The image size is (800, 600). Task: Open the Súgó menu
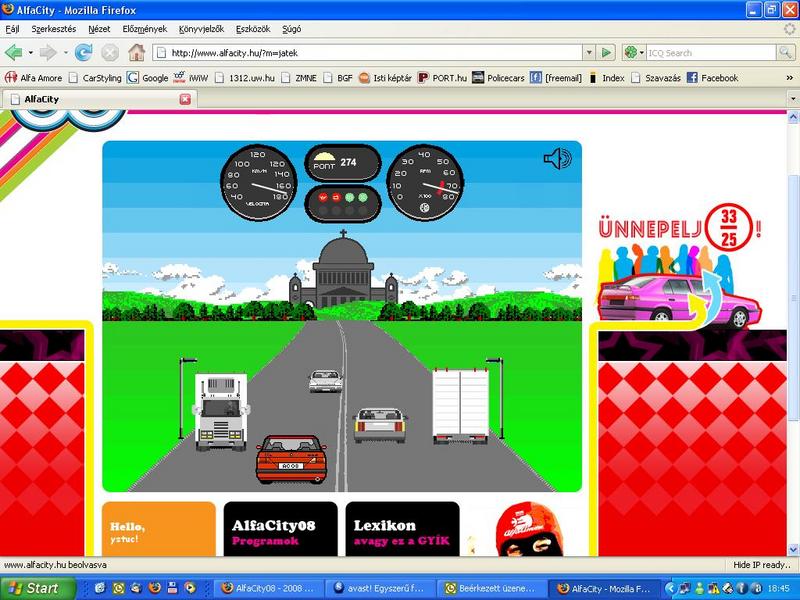(291, 29)
